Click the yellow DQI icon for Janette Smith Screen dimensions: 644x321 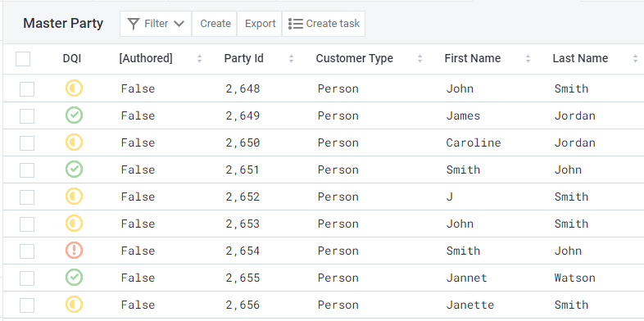point(74,305)
